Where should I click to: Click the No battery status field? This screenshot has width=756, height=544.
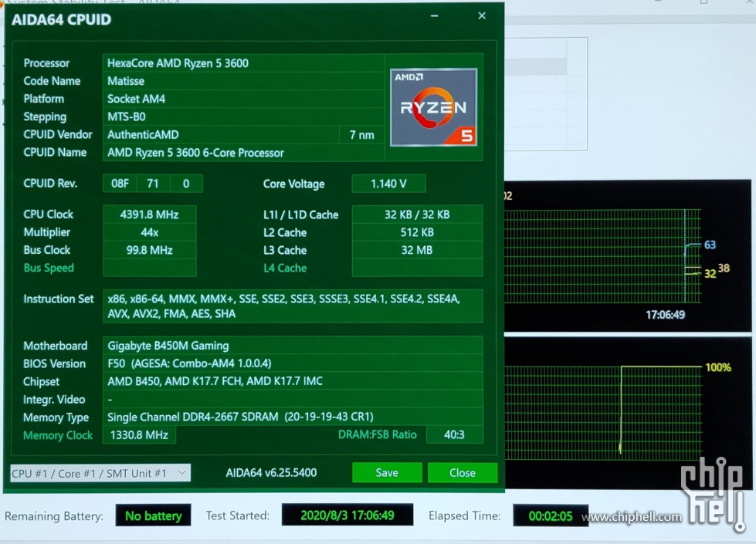tap(154, 516)
